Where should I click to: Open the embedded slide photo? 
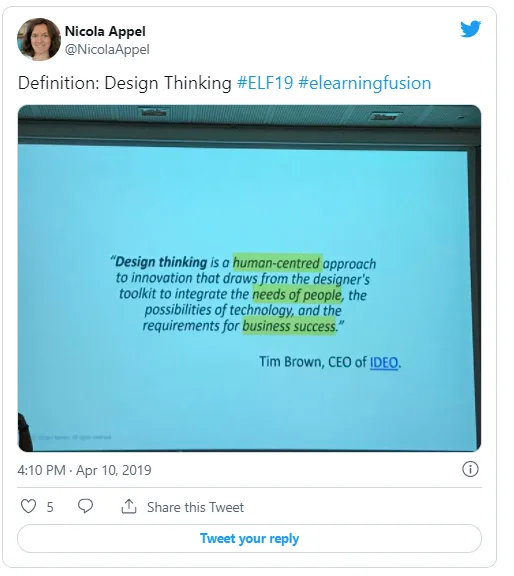point(249,278)
